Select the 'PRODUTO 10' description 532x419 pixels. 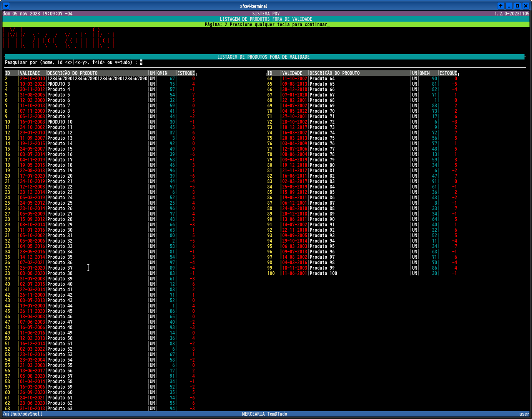pos(60,122)
